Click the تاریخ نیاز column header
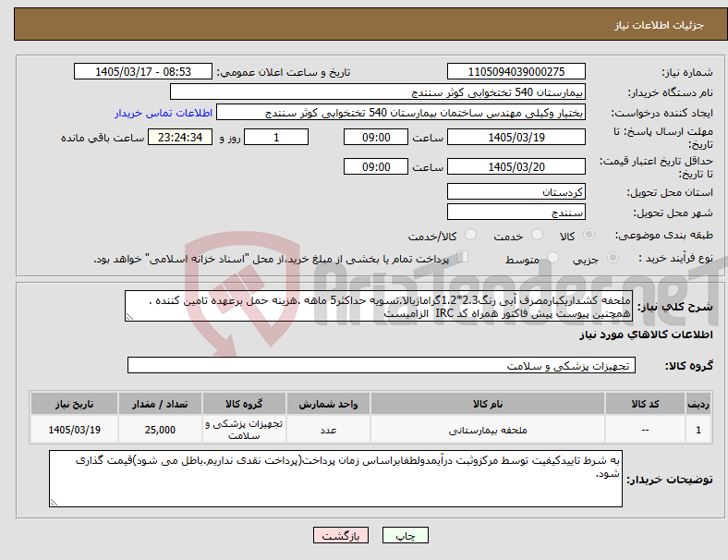Image resolution: width=728 pixels, height=560 pixels. [74, 404]
